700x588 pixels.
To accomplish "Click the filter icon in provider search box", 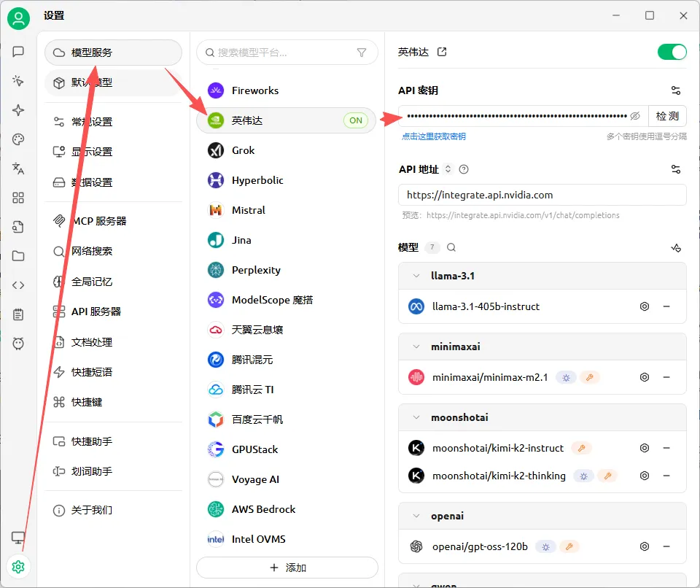I will (362, 53).
